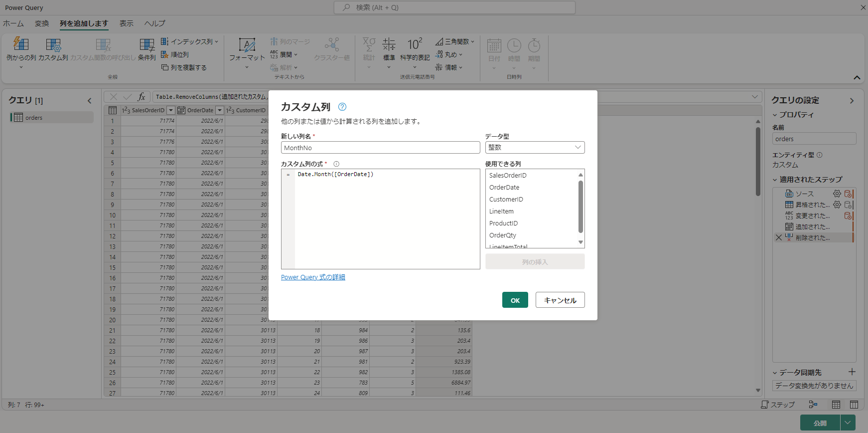Open the ホーム ribbon tab

13,23
